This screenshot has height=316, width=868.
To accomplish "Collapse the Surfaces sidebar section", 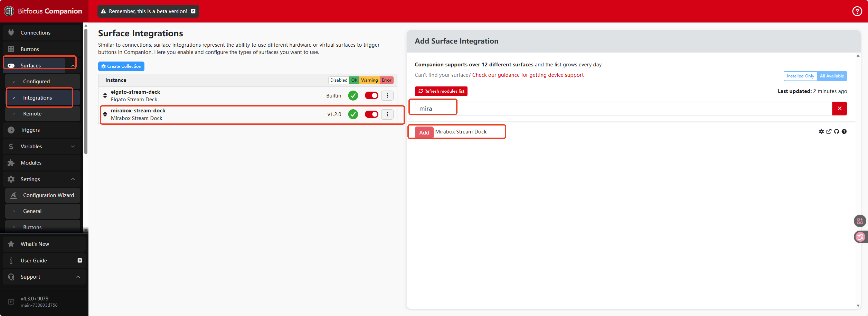I will [x=73, y=66].
